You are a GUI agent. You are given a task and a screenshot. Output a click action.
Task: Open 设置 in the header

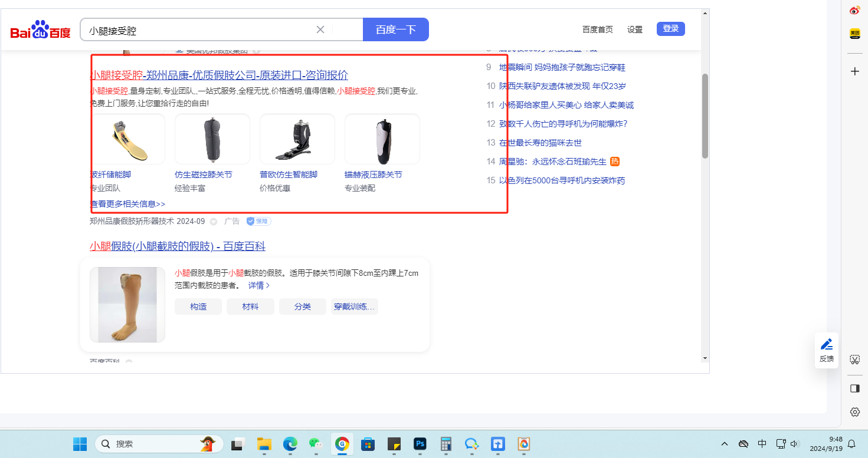[x=635, y=29]
